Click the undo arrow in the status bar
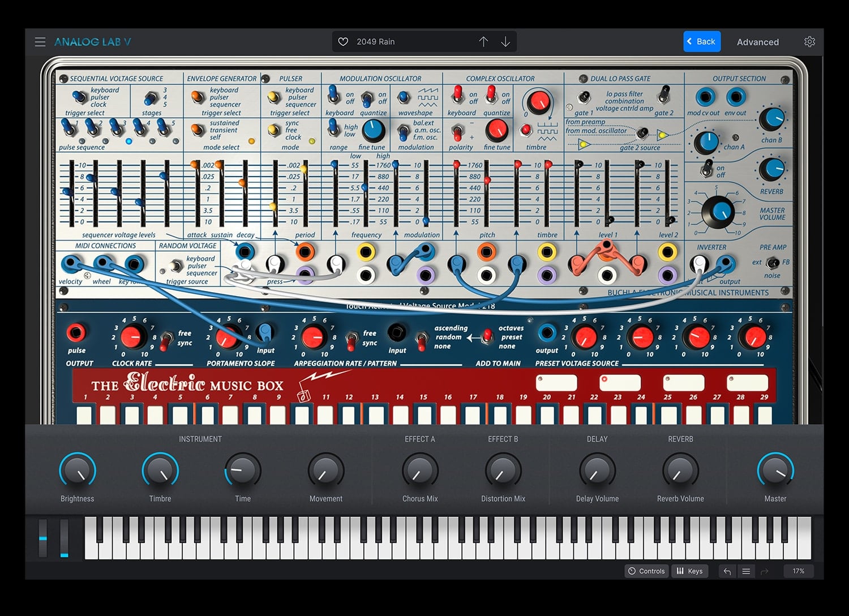This screenshot has height=616, width=849. click(x=727, y=571)
